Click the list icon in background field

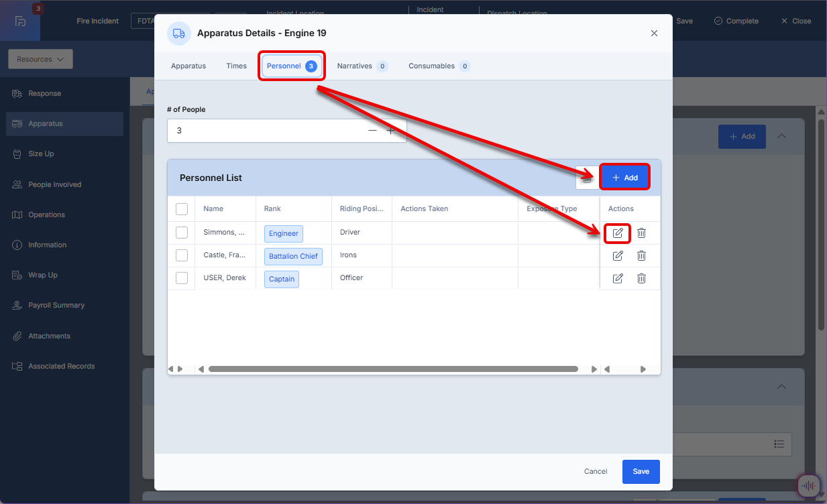click(779, 444)
